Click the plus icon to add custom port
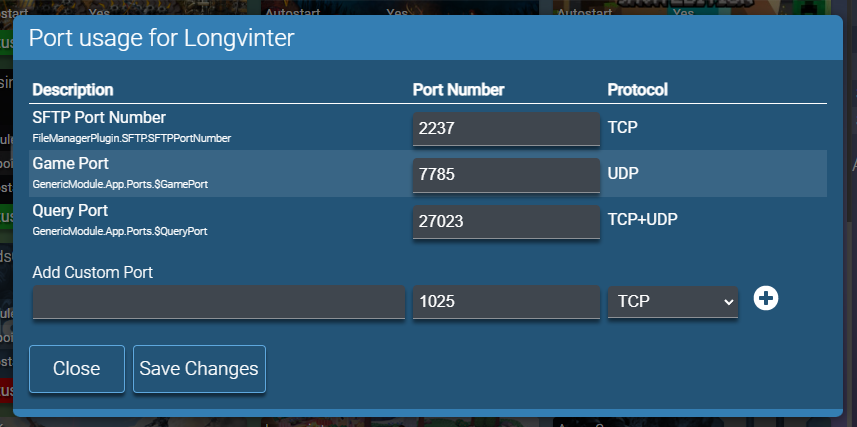Viewport: 857px width, 427px height. (766, 298)
